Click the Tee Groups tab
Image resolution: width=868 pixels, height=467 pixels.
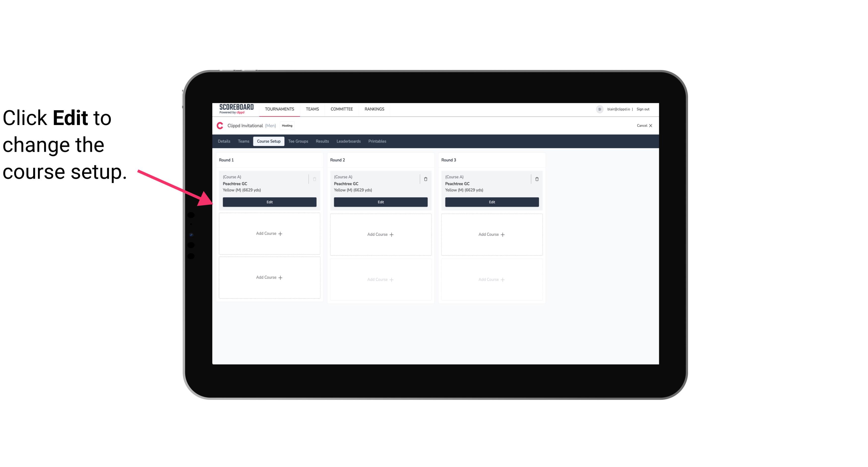point(298,141)
